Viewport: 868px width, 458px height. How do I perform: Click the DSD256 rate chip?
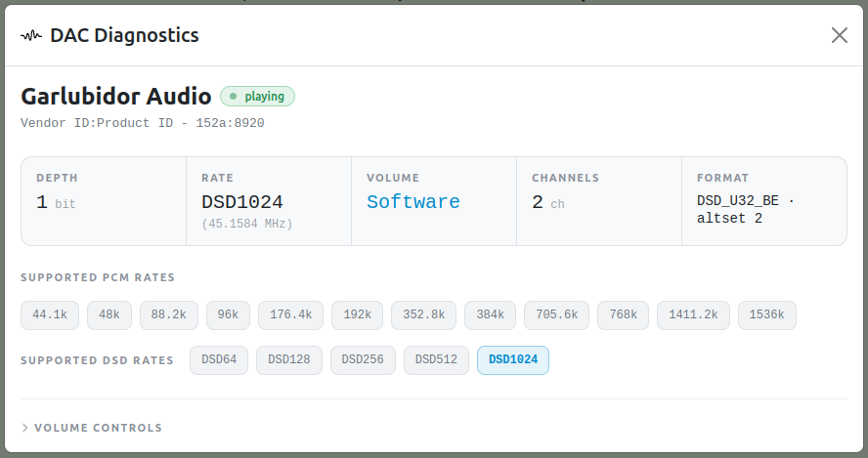(x=363, y=360)
